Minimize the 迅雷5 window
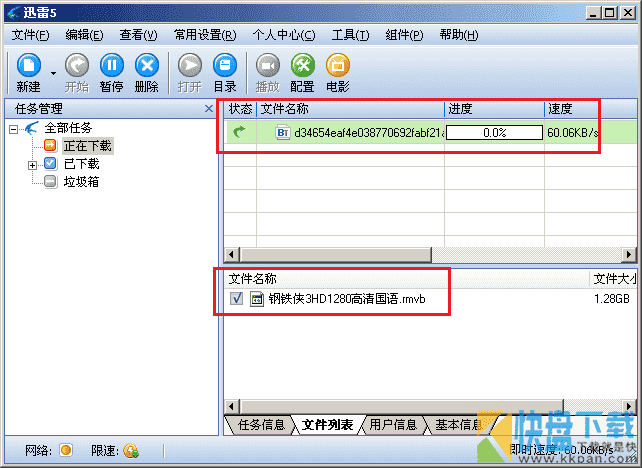 coord(593,13)
